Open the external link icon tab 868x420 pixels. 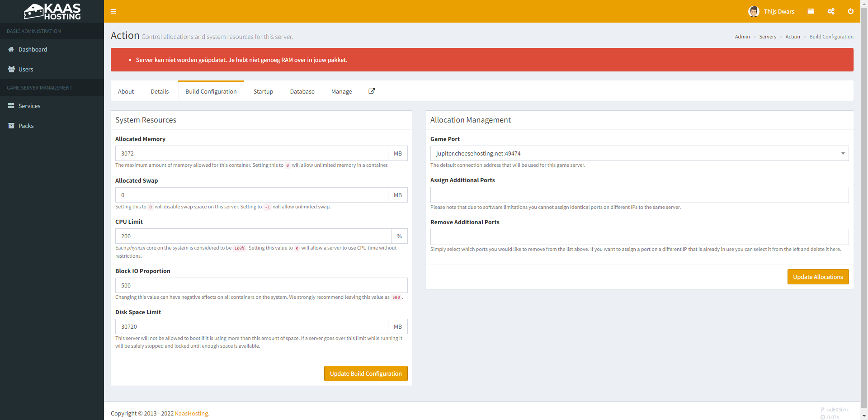coord(372,91)
